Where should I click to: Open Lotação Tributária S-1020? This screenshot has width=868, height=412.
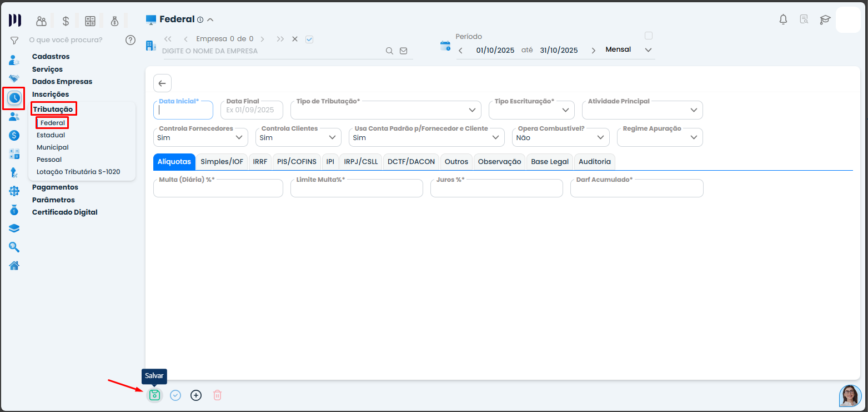point(78,172)
